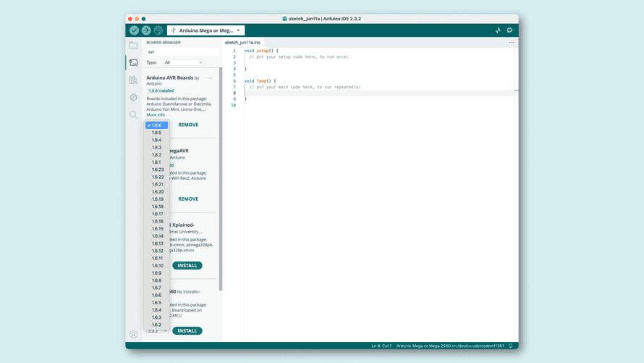Open the Type filter dropdown

coord(183,62)
